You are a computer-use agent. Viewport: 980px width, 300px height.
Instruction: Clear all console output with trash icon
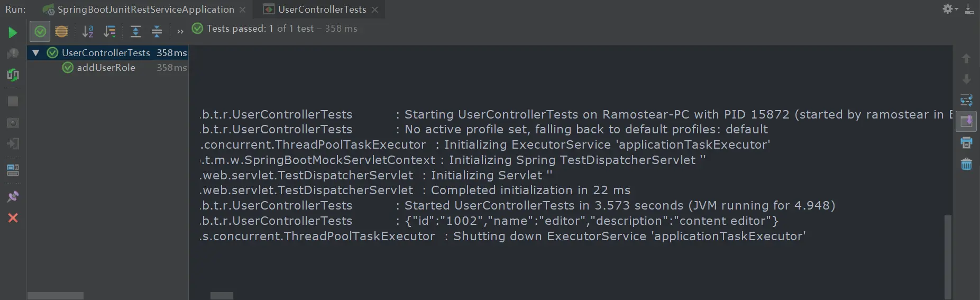point(966,165)
